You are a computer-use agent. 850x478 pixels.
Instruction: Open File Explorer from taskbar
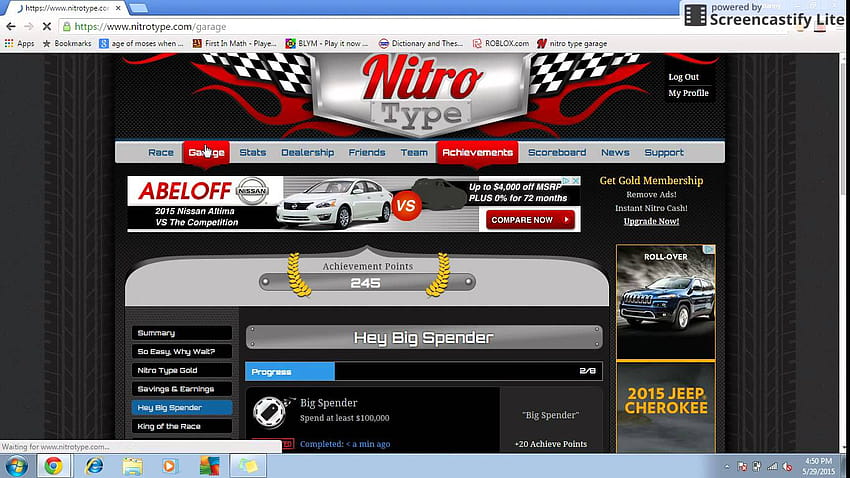pyautogui.click(x=132, y=466)
